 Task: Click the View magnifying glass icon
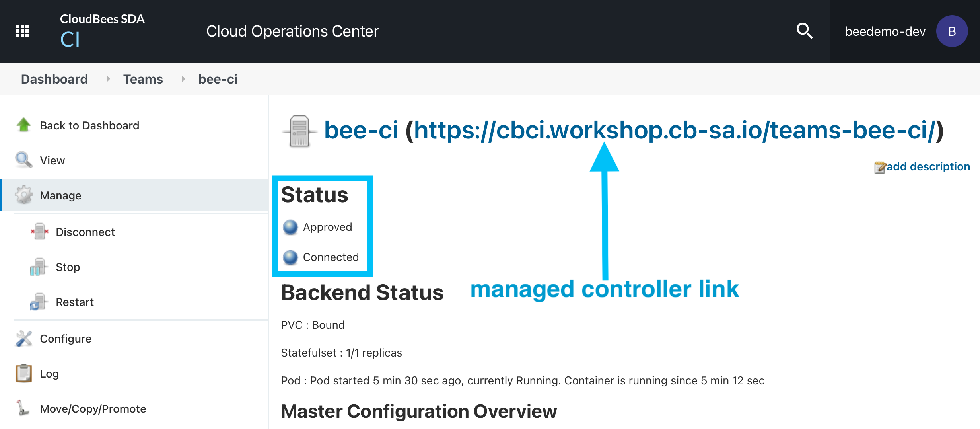pyautogui.click(x=23, y=160)
